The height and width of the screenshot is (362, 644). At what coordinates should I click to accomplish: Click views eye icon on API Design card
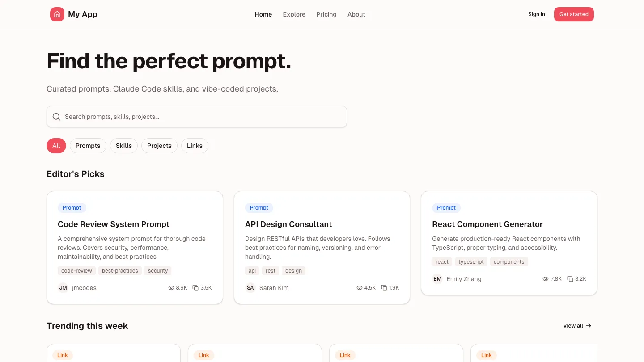[x=359, y=288]
